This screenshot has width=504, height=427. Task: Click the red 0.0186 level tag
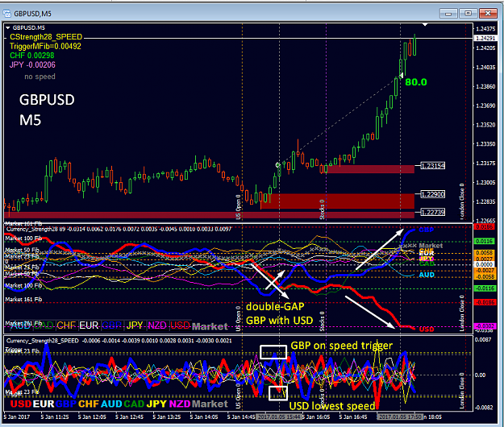[x=485, y=227]
